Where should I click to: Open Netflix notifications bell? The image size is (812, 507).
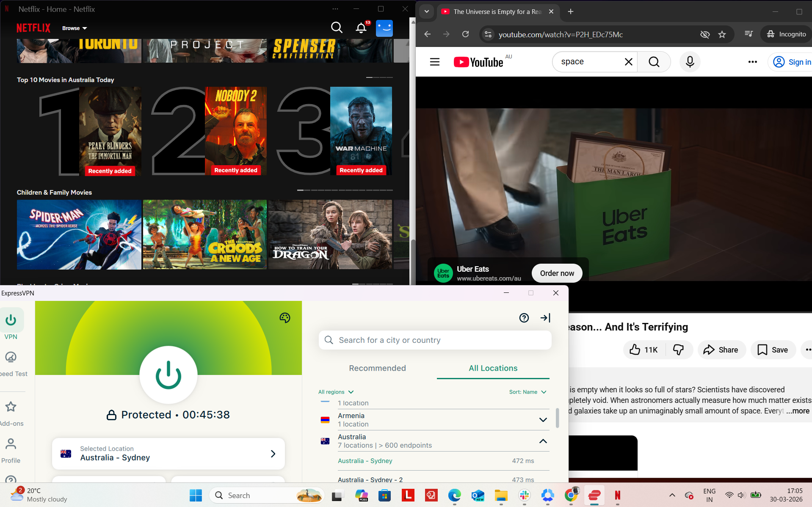(361, 28)
